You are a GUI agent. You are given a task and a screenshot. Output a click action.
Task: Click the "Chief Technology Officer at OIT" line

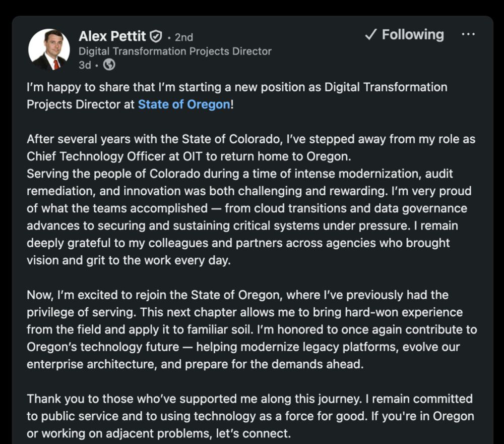[187, 156]
